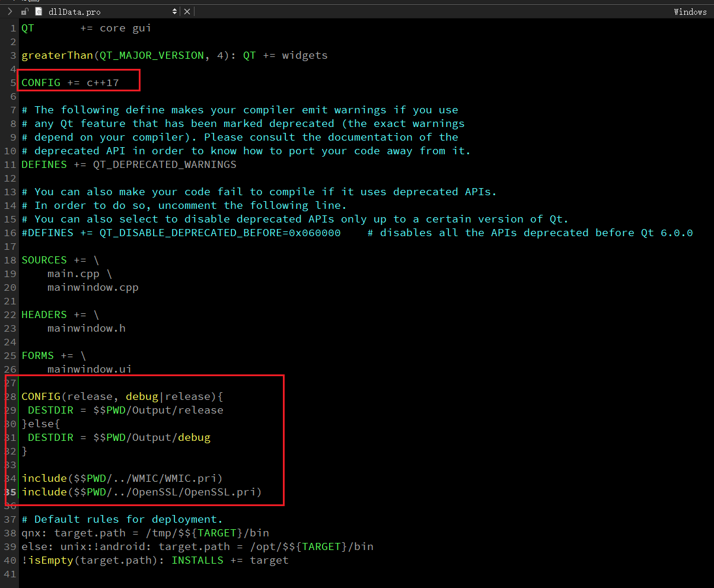Click the go forward arrow icon

coord(9,11)
